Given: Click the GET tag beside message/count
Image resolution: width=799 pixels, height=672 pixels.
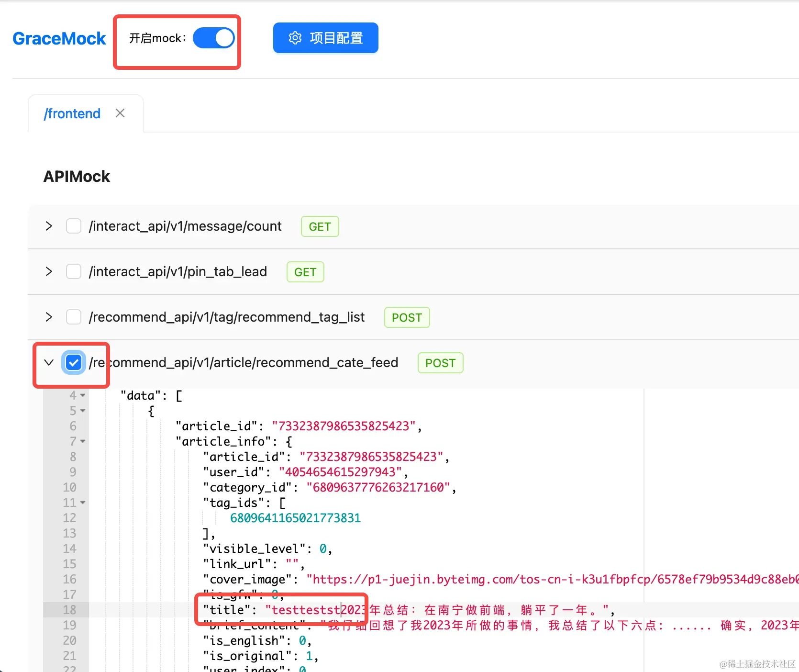Looking at the screenshot, I should (x=320, y=226).
